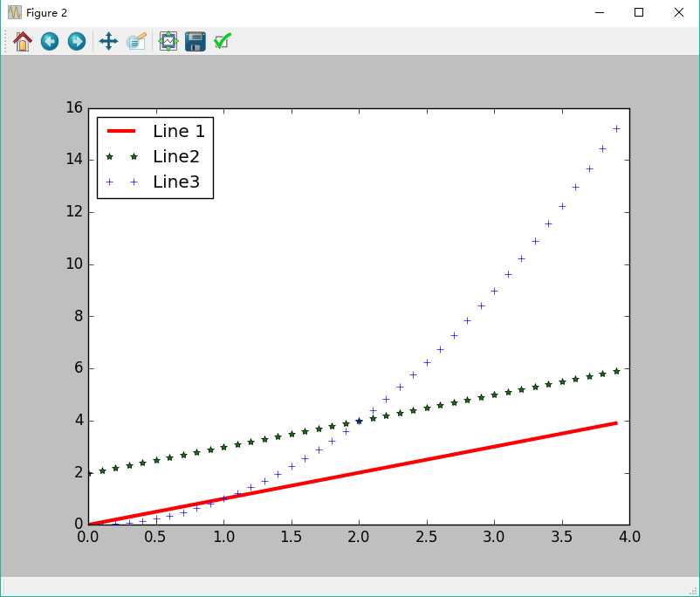Click the y-axis tick label 6
700x597 pixels.
tap(79, 368)
